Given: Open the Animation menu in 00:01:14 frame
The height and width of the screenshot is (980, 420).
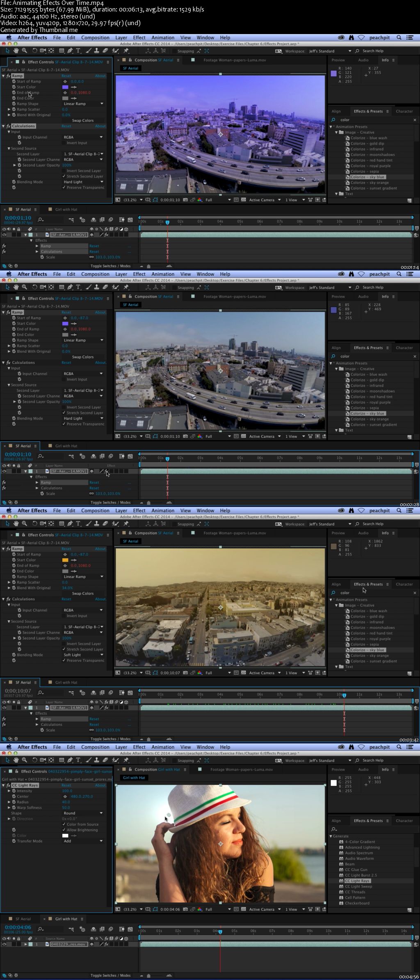Looking at the screenshot, I should (x=163, y=37).
